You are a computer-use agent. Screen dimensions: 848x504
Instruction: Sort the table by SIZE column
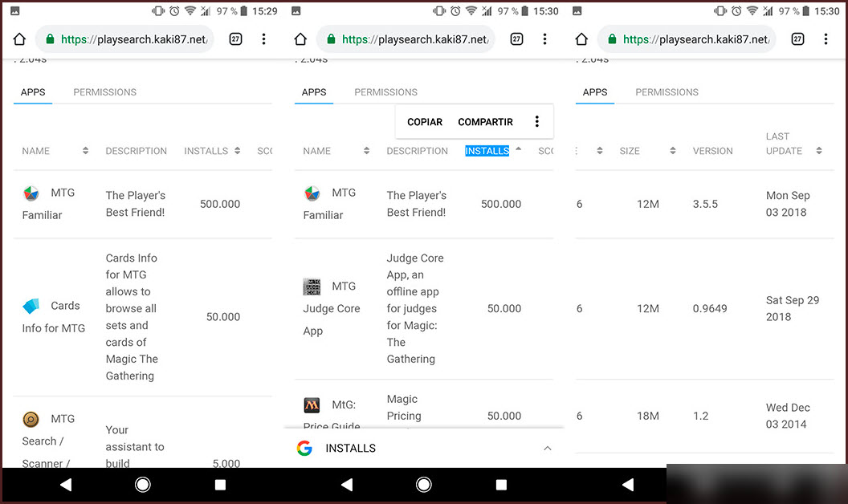[x=646, y=151]
